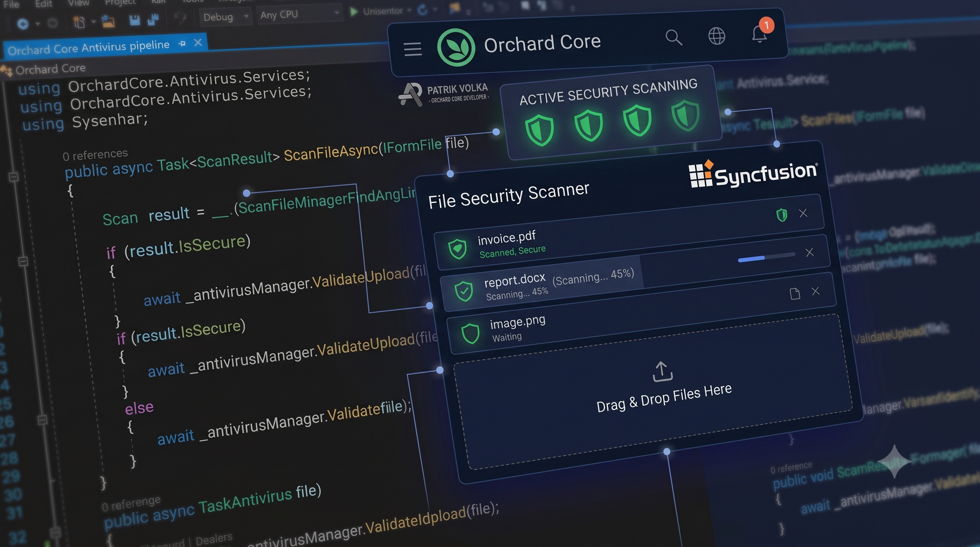
Task: Click the greyed navigate-forward arrow in the toolbar
Action: coord(52,24)
